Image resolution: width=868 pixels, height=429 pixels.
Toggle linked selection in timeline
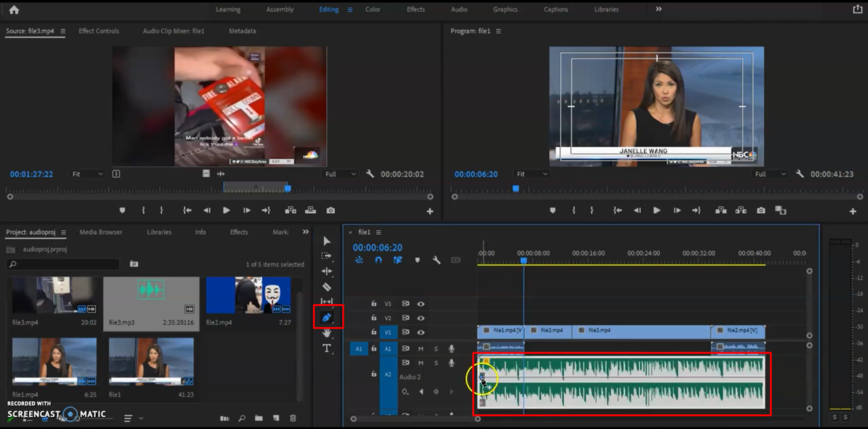[x=397, y=260]
